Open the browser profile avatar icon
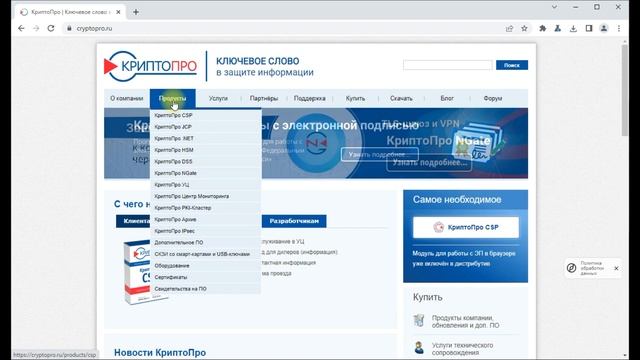The width and height of the screenshot is (640, 360). click(x=604, y=28)
